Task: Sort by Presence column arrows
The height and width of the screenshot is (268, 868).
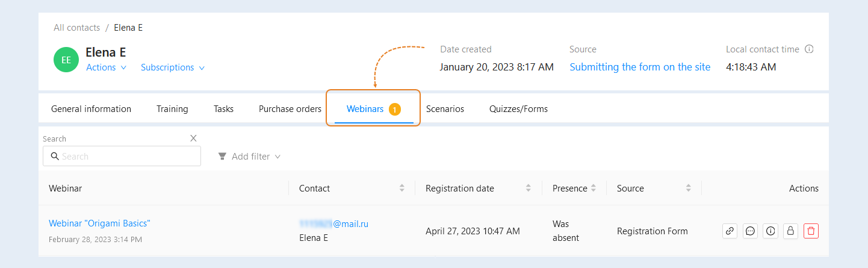Action: 593,189
